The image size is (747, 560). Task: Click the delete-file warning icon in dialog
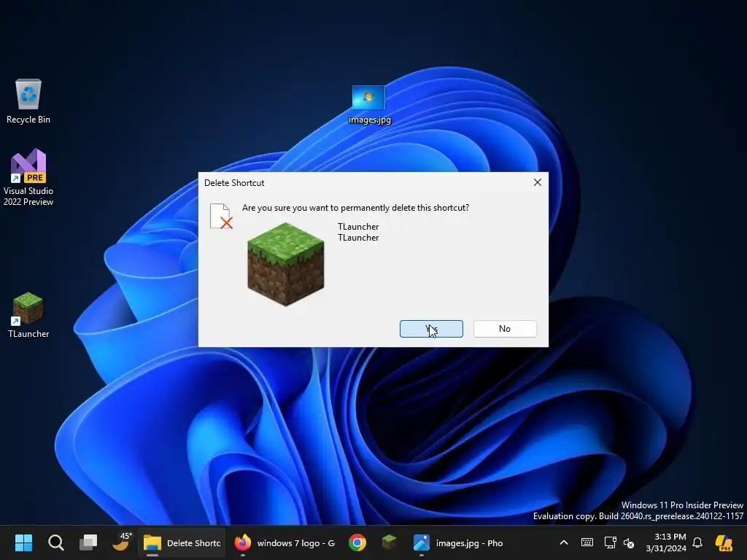tap(221, 216)
